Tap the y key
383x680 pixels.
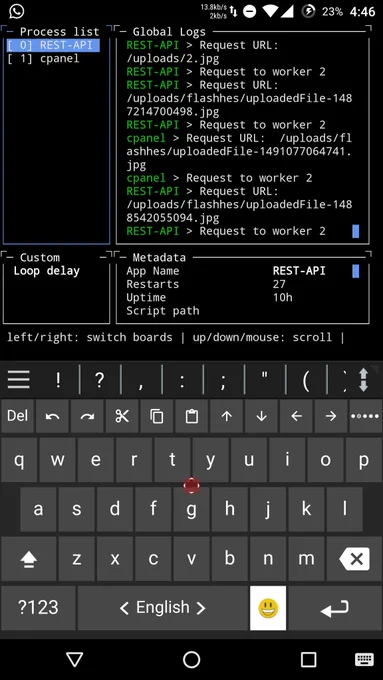(210, 460)
